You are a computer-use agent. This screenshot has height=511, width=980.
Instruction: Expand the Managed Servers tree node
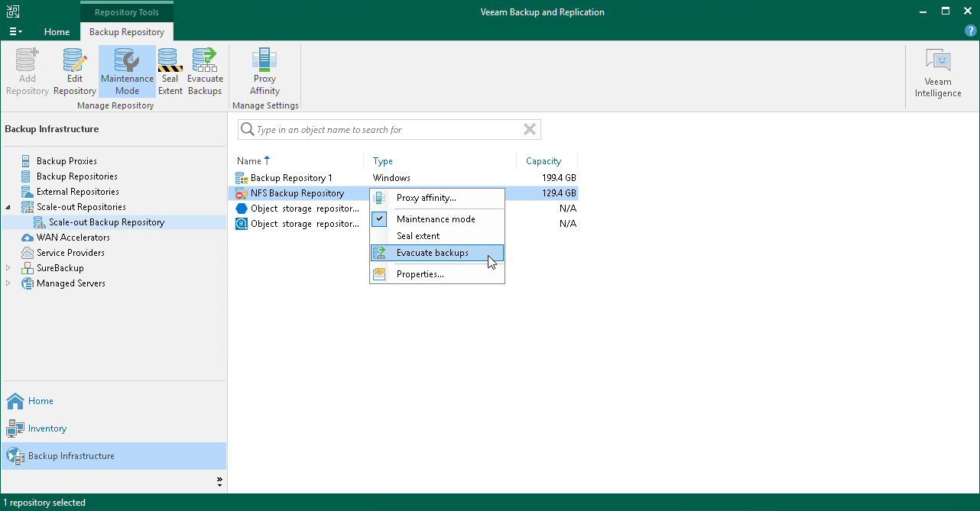pos(6,283)
